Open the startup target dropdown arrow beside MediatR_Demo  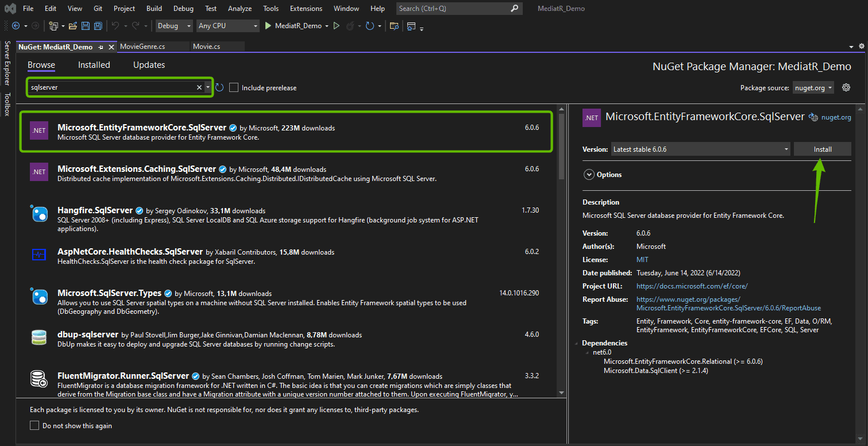(x=327, y=26)
